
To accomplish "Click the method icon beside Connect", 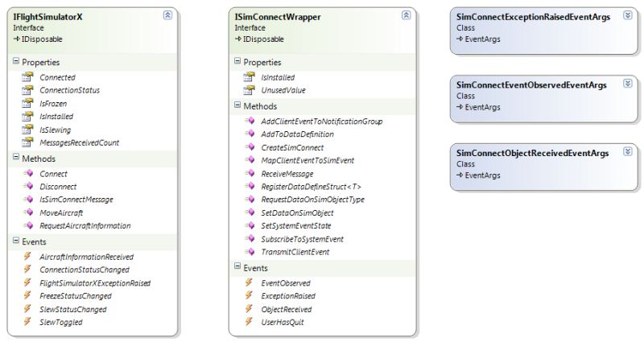I will click(28, 173).
